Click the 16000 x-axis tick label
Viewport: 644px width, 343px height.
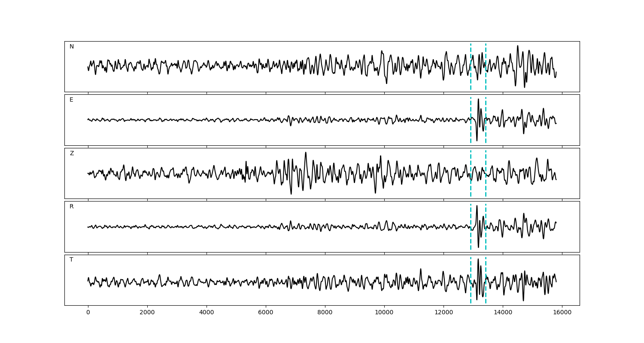562,313
